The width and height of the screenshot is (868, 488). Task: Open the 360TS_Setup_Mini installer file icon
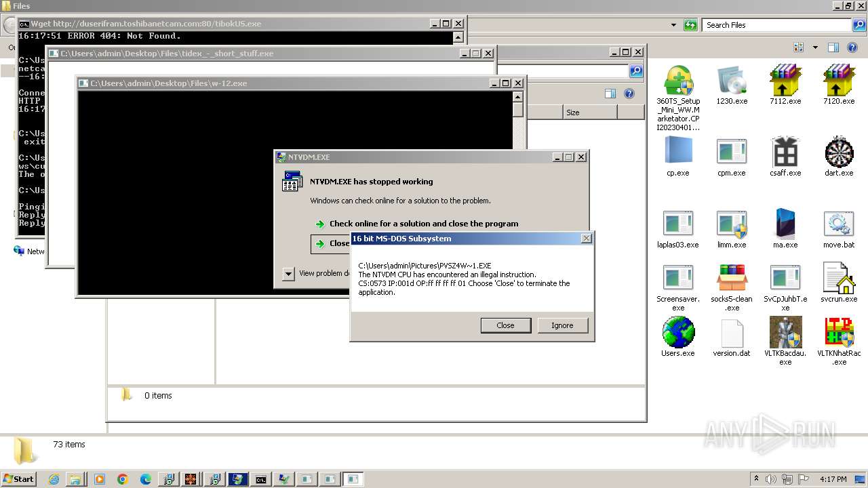point(678,81)
